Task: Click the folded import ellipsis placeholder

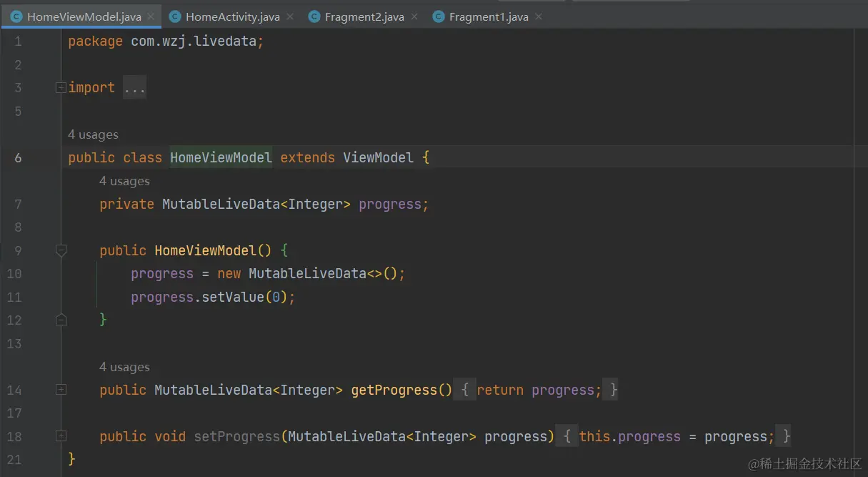Action: pyautogui.click(x=134, y=88)
